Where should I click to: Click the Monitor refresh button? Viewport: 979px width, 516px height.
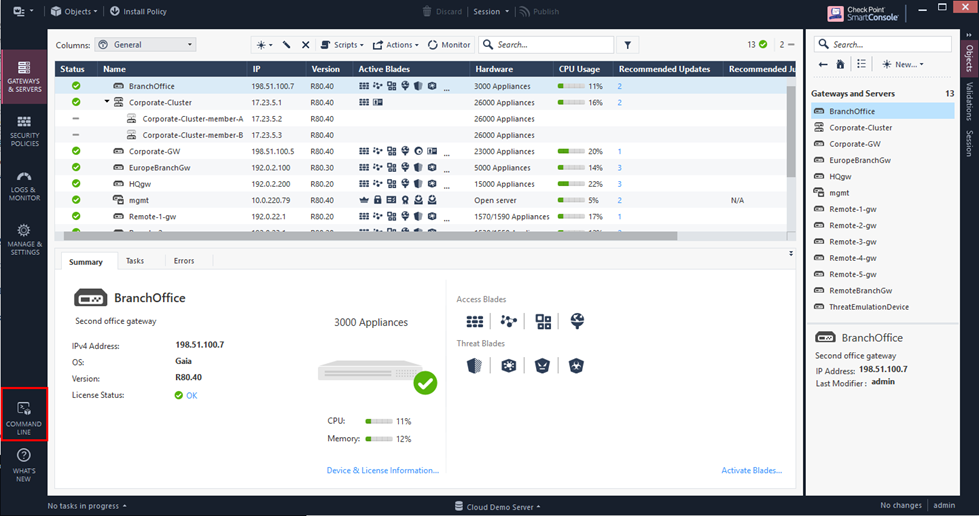449,45
